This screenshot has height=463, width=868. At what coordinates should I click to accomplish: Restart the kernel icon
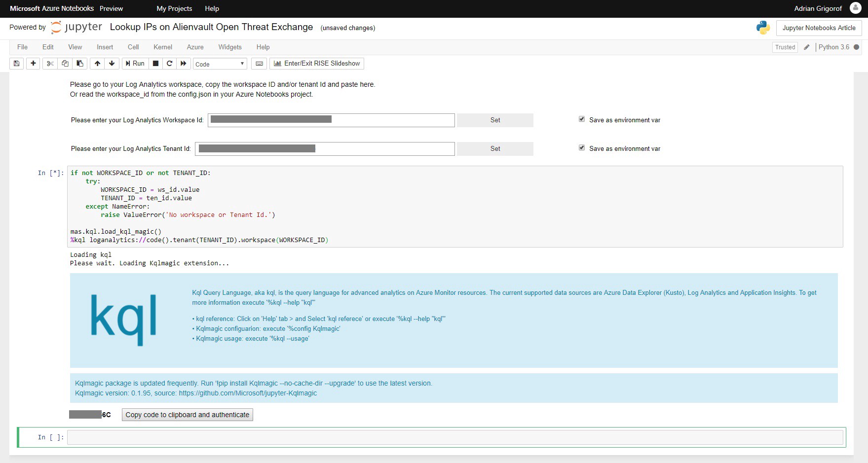(169, 64)
